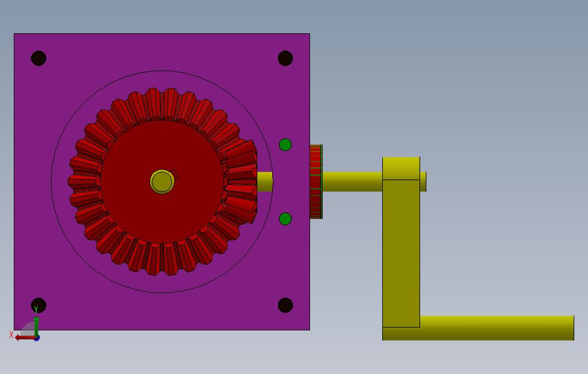The image size is (588, 374).
Task: Select the top-right black mounting hole
Action: pos(285,58)
